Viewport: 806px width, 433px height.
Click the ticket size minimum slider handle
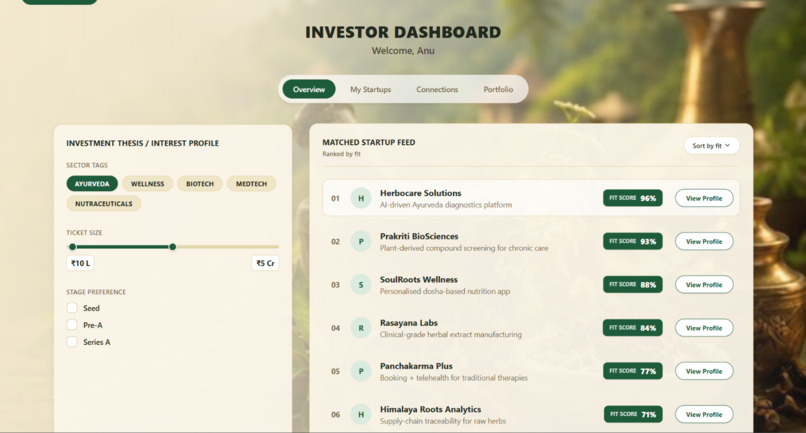point(72,247)
